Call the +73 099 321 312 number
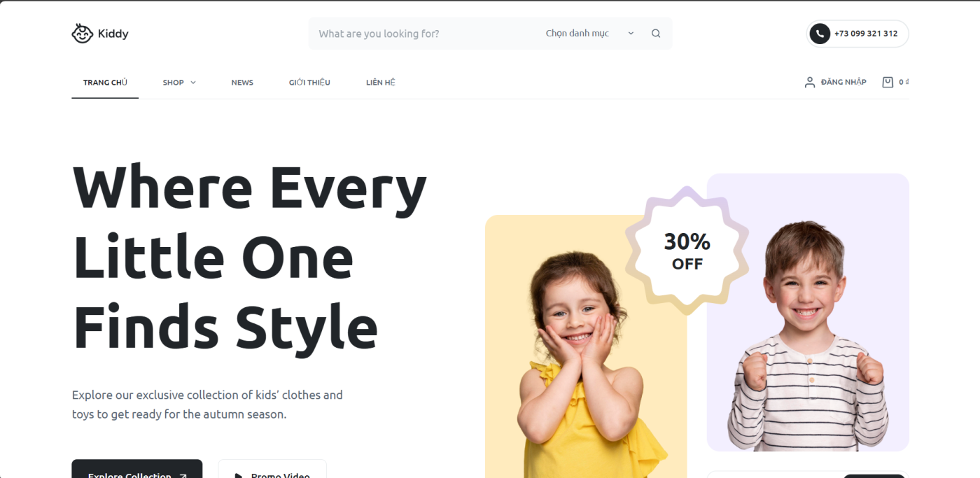980x478 pixels. click(x=866, y=34)
